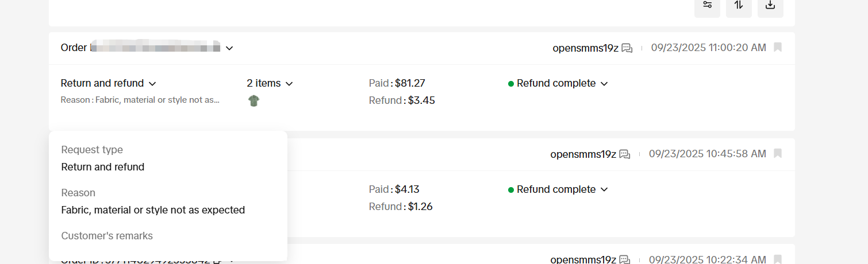Image resolution: width=868 pixels, height=264 pixels.
Task: Open chat with opensmms19z on first order
Action: (x=627, y=48)
